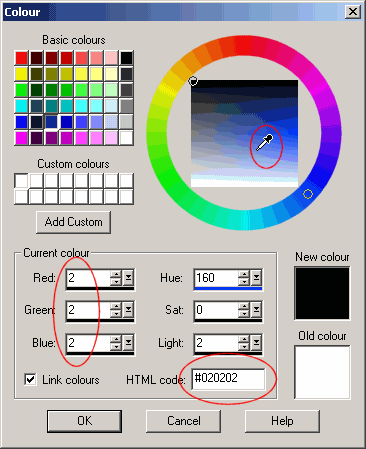366x449 pixels.
Task: Click the cyan section of hue ring
Action: pyautogui.click(x=244, y=220)
